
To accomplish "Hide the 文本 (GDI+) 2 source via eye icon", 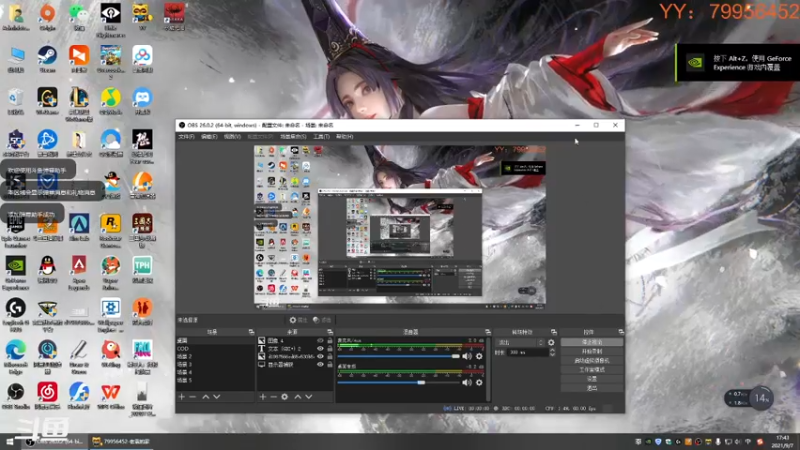I will pos(320,348).
